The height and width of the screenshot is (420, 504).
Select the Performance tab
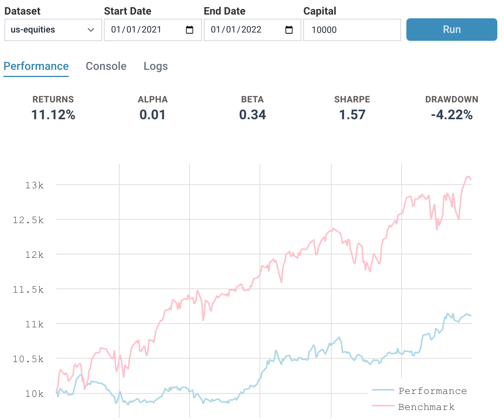(36, 66)
